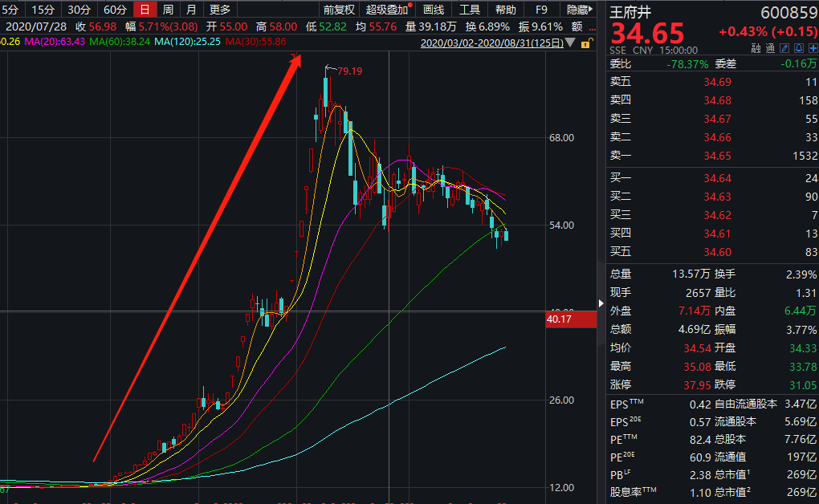The height and width of the screenshot is (504, 819).
Task: Open the date range dropdown triangle
Action: tap(570, 43)
